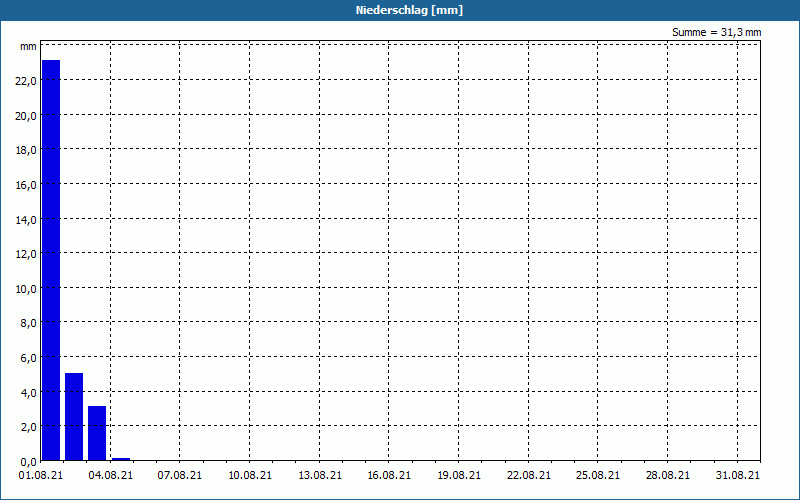Viewport: 800px width, 500px height.
Task: Click the 22.08.21 date label
Action: (x=529, y=475)
